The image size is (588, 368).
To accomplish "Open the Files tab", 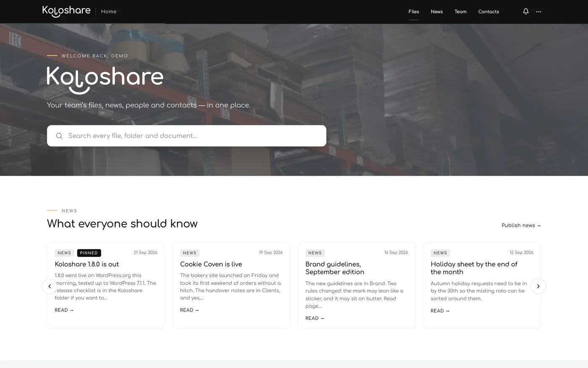I will coord(414,12).
